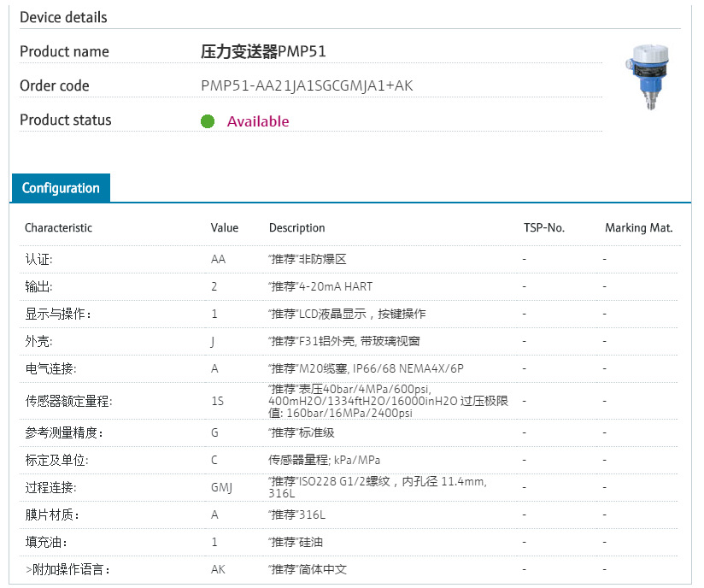The image size is (704, 588).
Task: Click the Product name label
Action: click(64, 51)
